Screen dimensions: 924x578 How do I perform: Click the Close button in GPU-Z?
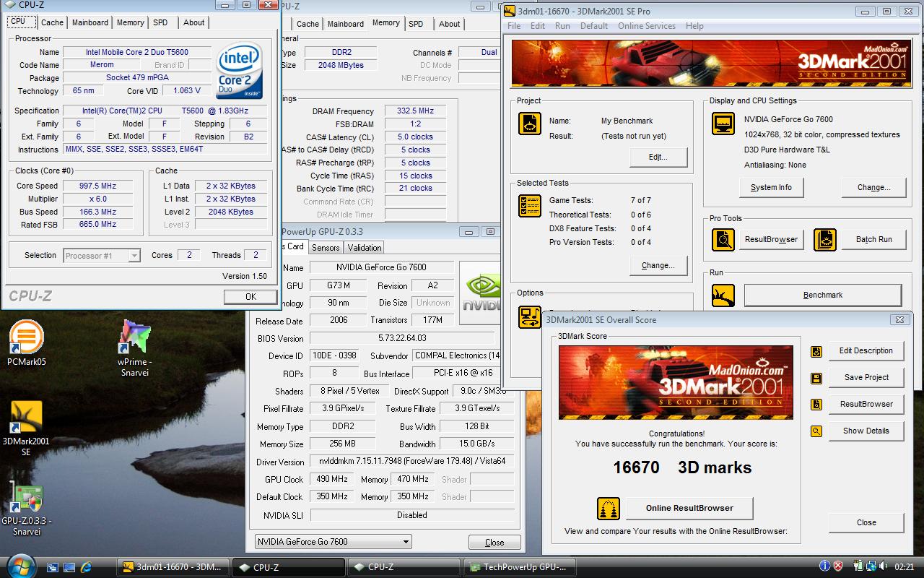tap(494, 543)
